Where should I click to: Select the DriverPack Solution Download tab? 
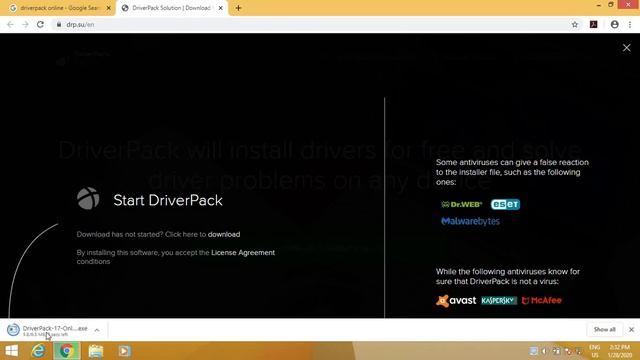click(x=171, y=8)
